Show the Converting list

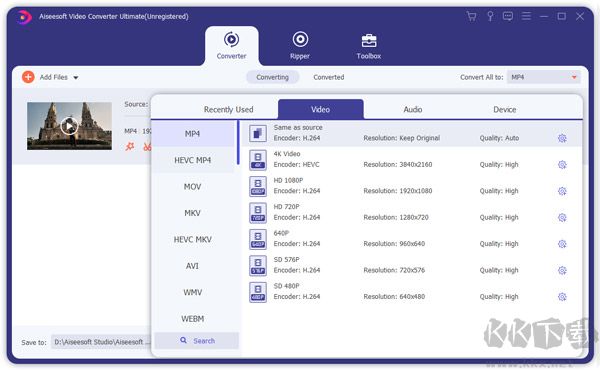point(272,77)
